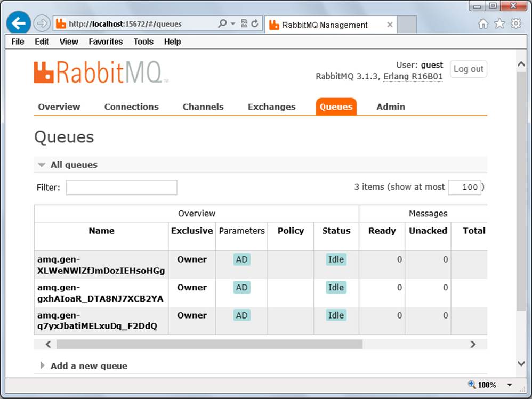Click Idle status of XLWeNWlZfJmDozIEHsoHGg queue

click(336, 259)
